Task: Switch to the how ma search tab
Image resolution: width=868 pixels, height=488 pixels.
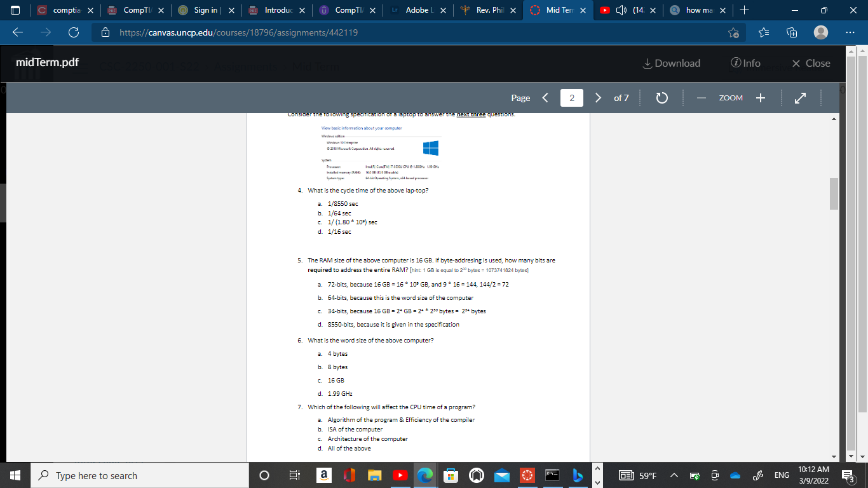Action: 699,10
